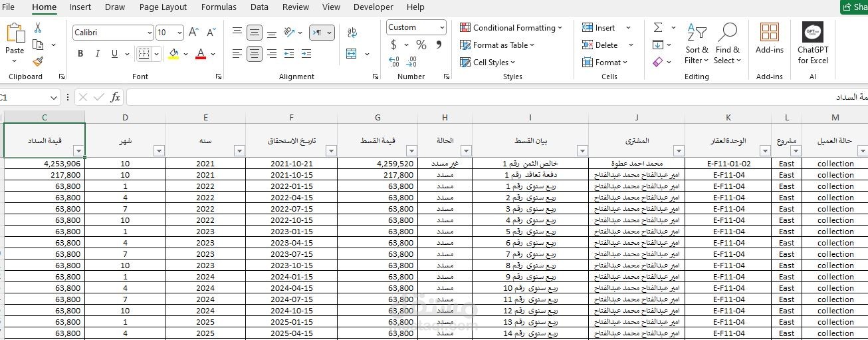The image size is (868, 340).
Task: Apply Comma Style format
Action: tap(439, 45)
